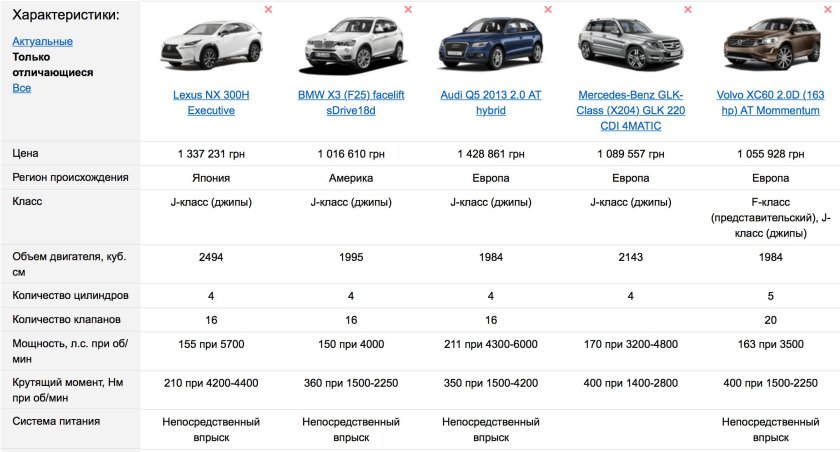Remove BMW X3 from comparison
The width and height of the screenshot is (840, 452).
tap(408, 10)
